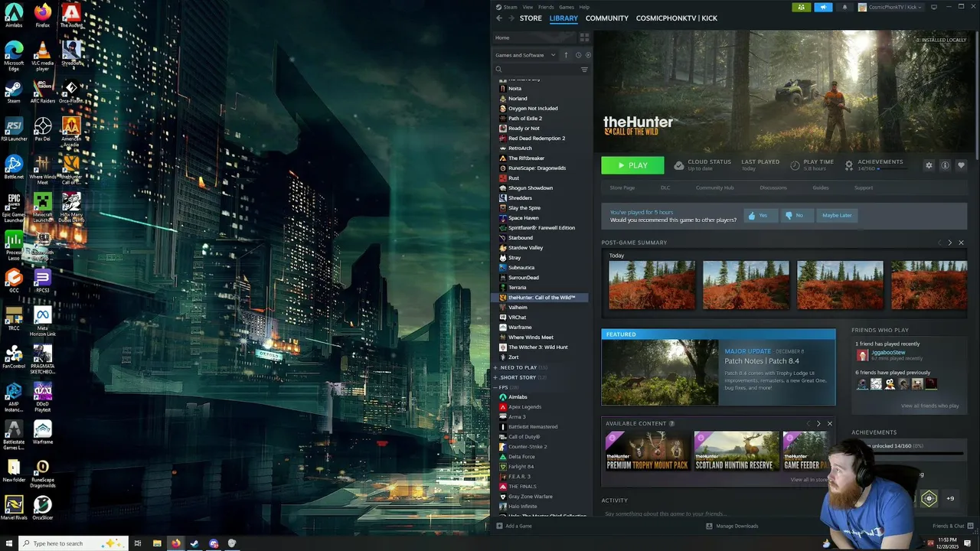Image resolution: width=980 pixels, height=551 pixels.
Task: Open Steam announcements megaphone icon
Action: click(x=823, y=7)
